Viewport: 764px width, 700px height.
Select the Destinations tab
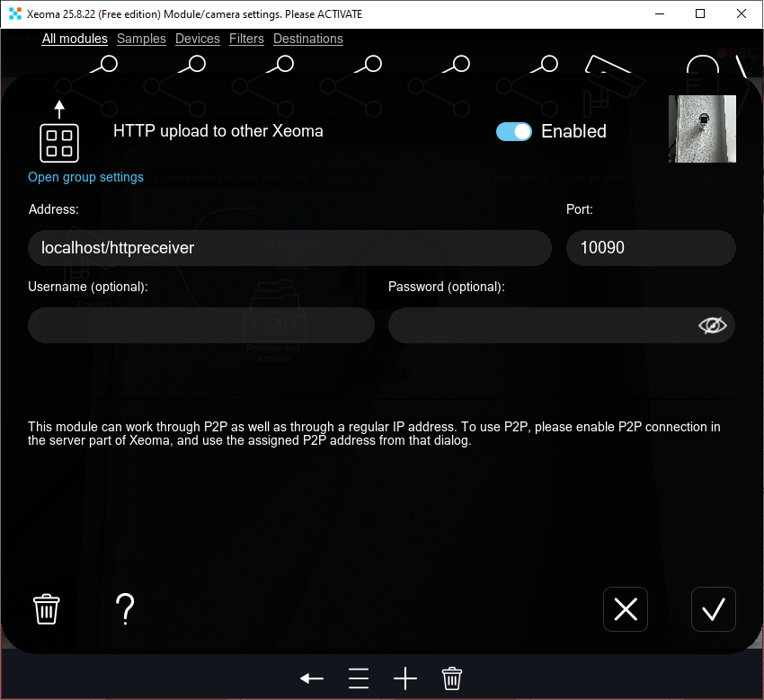(x=307, y=39)
